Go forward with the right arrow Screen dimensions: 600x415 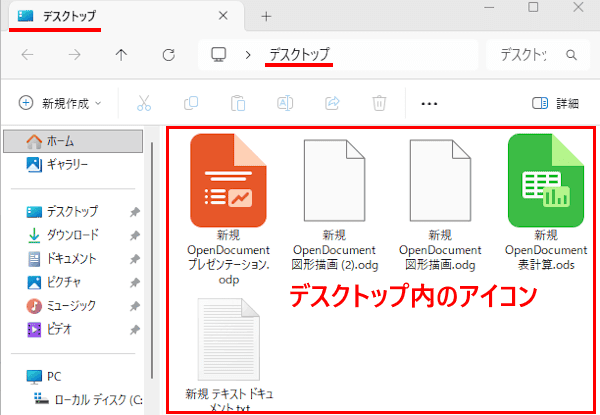pyautogui.click(x=75, y=55)
